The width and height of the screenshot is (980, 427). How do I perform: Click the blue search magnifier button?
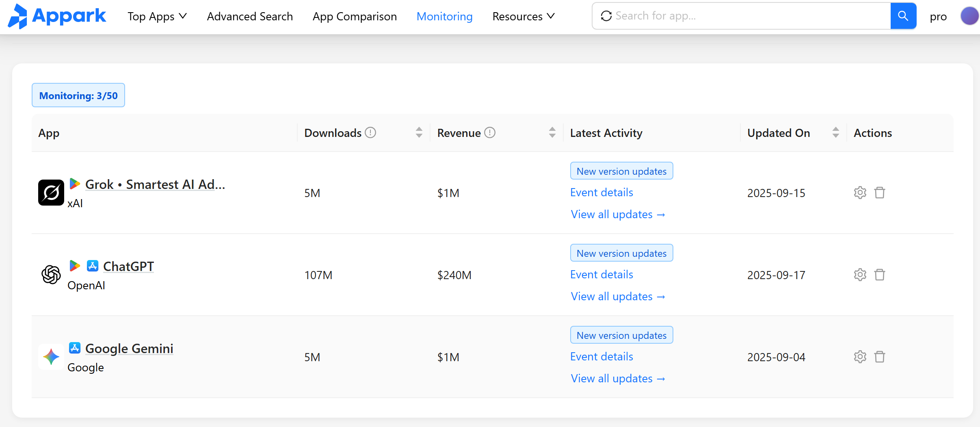tap(903, 16)
